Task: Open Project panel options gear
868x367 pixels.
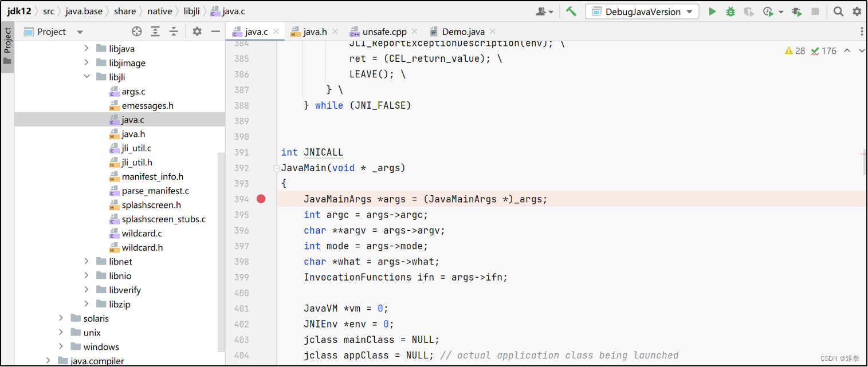Action: coord(197,31)
